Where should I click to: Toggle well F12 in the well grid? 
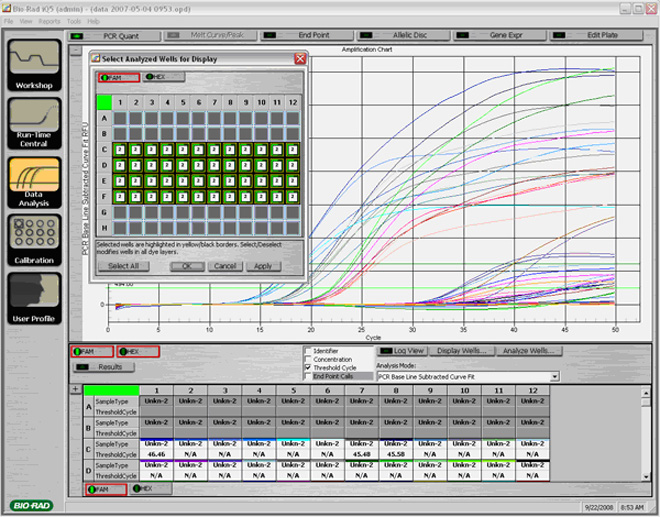pos(293,197)
